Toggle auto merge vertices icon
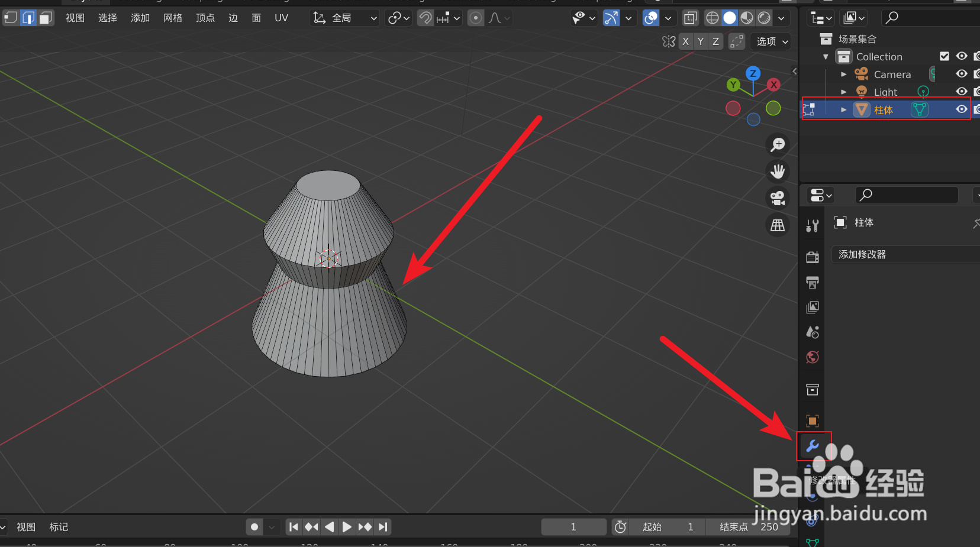Screen dimensions: 980x547 (736, 41)
